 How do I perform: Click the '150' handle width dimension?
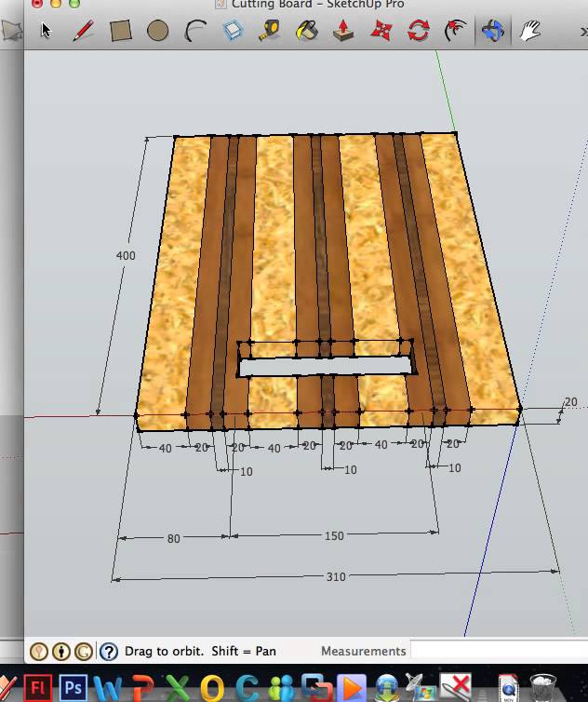coord(334,536)
